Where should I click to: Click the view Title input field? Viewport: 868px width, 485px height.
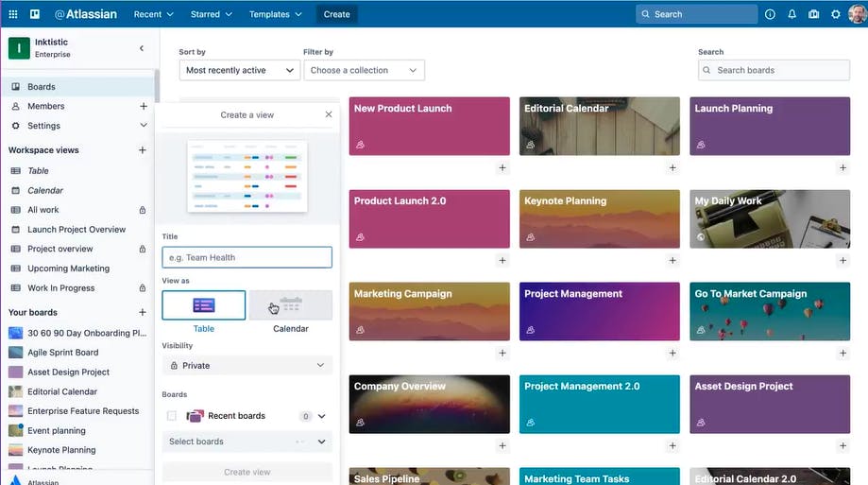click(247, 258)
